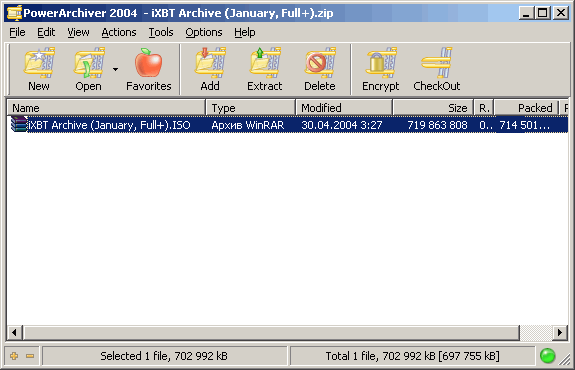Open the Tools menu
Screen dimensions: 575x370
pyautogui.click(x=161, y=32)
